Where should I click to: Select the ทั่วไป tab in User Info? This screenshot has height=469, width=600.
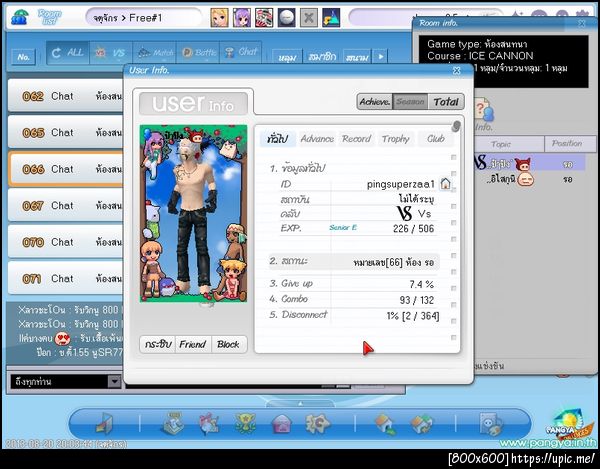click(278, 139)
